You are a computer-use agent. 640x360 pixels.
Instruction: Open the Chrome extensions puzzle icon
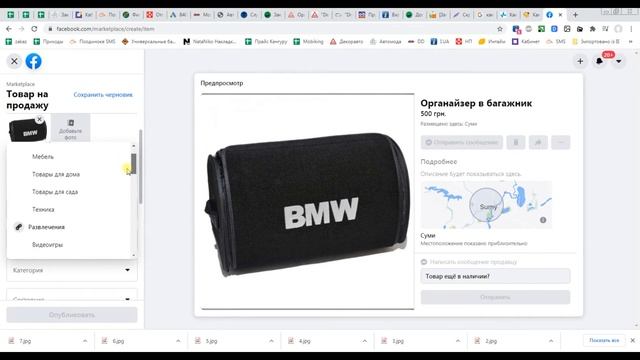click(593, 29)
